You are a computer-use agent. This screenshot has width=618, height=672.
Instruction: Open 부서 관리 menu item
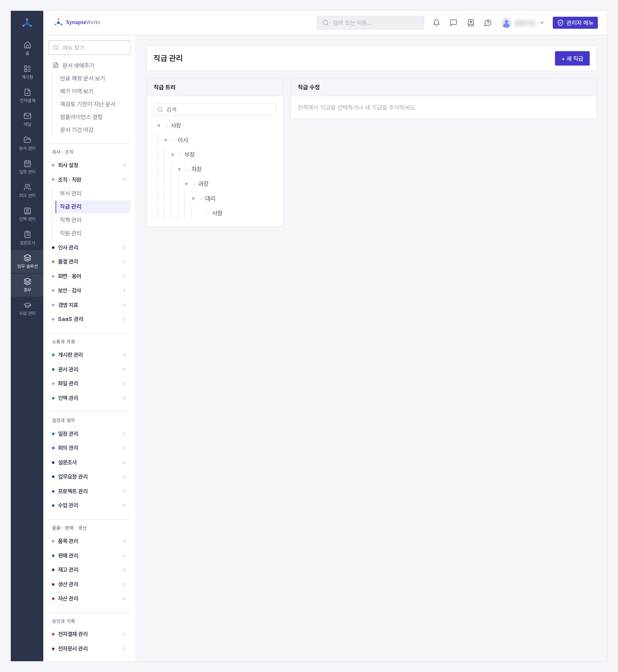pyautogui.click(x=93, y=193)
